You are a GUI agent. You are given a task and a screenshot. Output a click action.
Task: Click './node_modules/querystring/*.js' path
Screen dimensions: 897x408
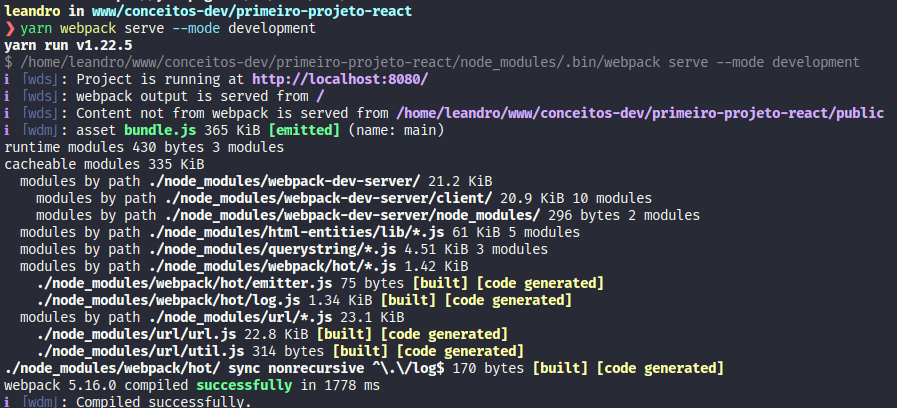tap(272, 249)
